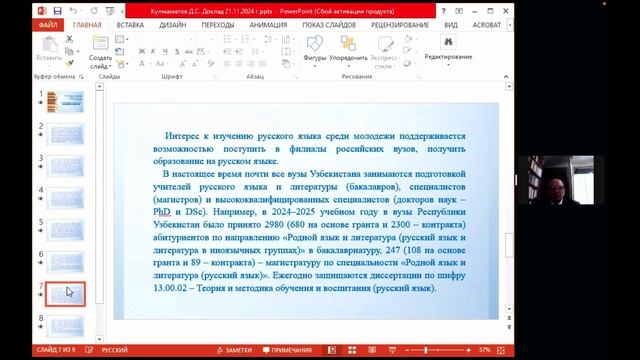Toggle align text left in Абзац group
Viewport: 640px width, 360px height.
tap(227, 64)
